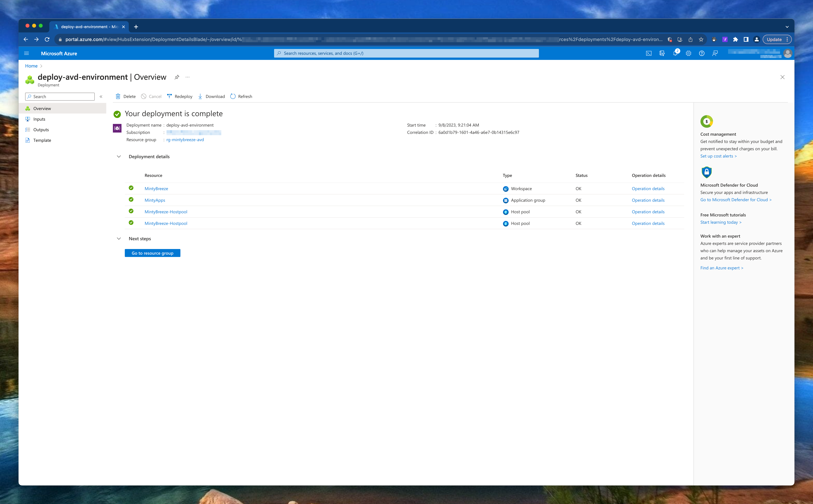
Task: Collapse the Next steps section
Action: pyautogui.click(x=119, y=239)
